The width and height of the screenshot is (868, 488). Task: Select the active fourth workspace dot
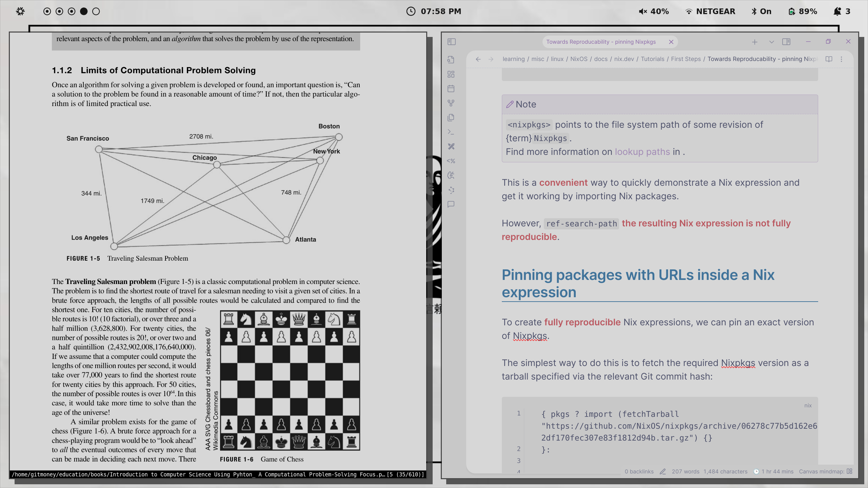[x=84, y=11]
